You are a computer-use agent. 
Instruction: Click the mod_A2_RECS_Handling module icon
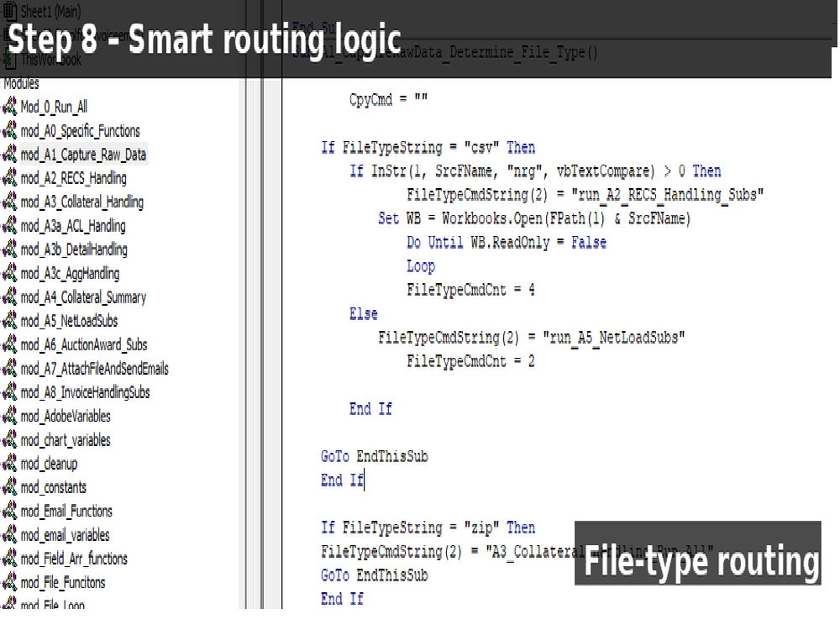[9, 178]
